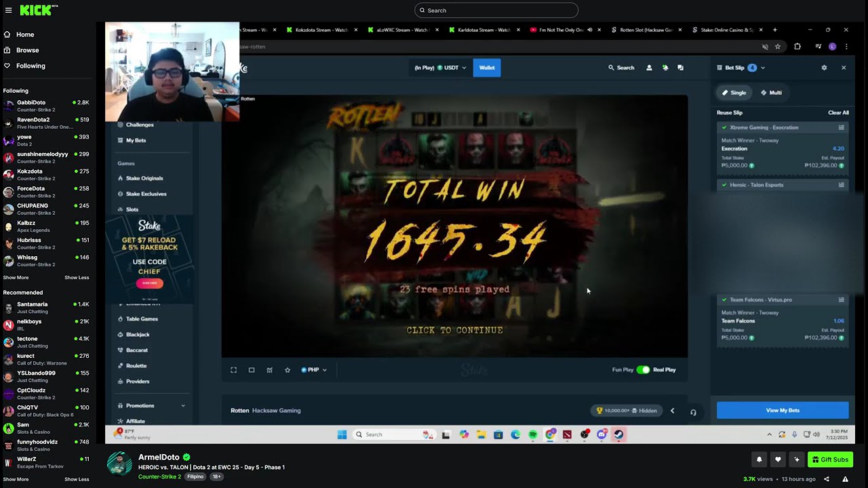
Task: Show hidden system tray icons
Action: pos(769,434)
